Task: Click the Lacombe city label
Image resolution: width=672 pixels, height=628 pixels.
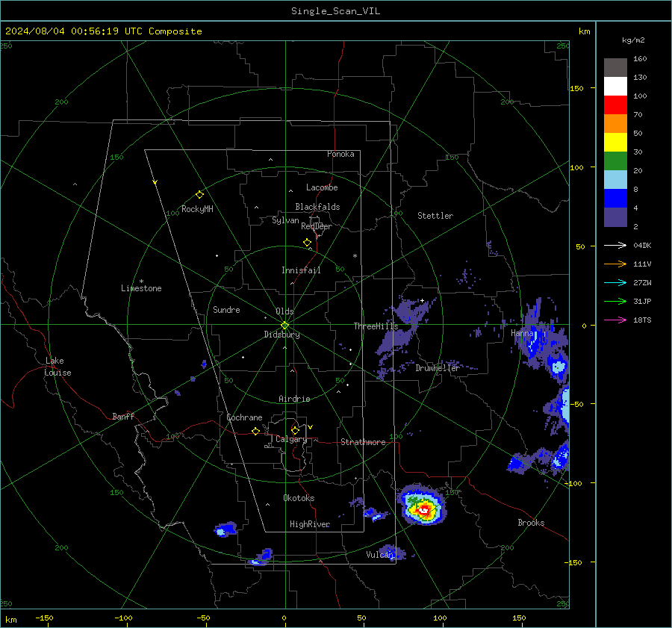Action: pos(322,187)
